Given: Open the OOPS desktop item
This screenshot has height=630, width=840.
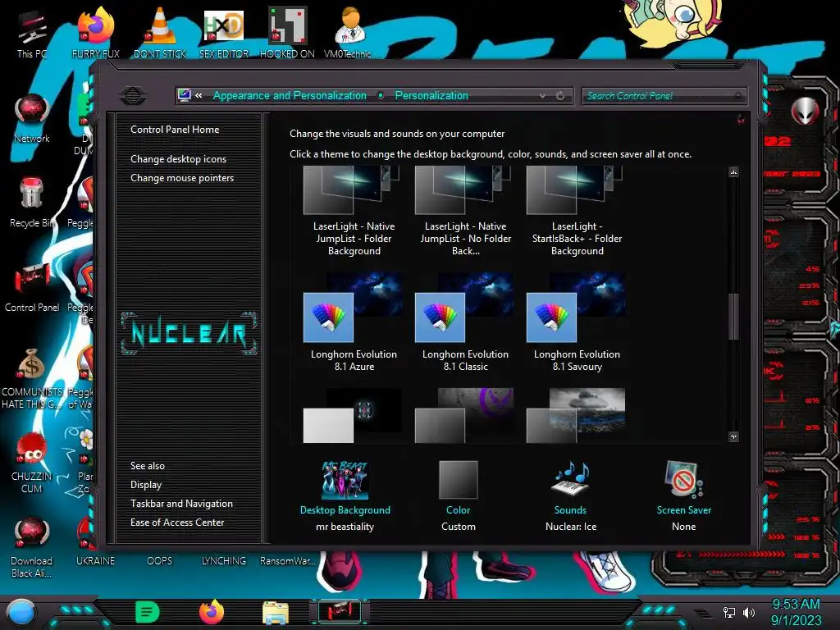Looking at the screenshot, I should coord(160,561).
